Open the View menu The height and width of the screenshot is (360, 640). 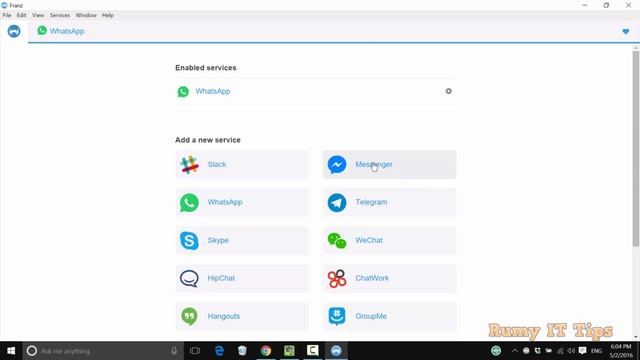38,15
